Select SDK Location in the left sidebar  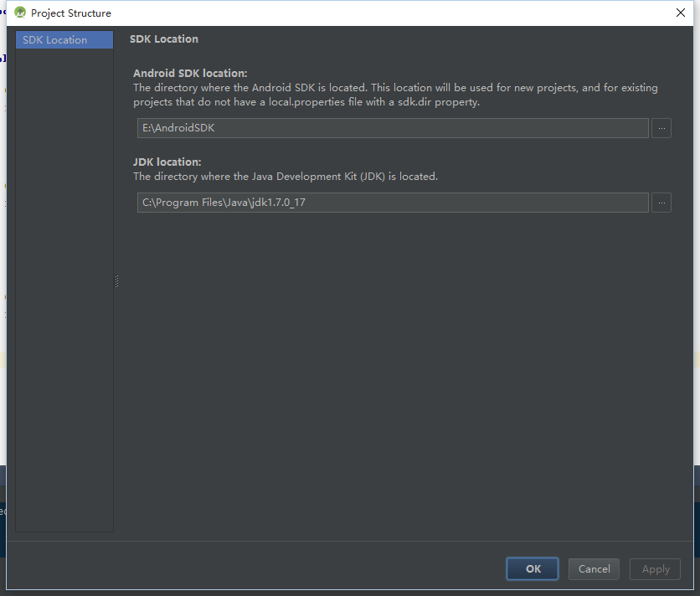[64, 40]
